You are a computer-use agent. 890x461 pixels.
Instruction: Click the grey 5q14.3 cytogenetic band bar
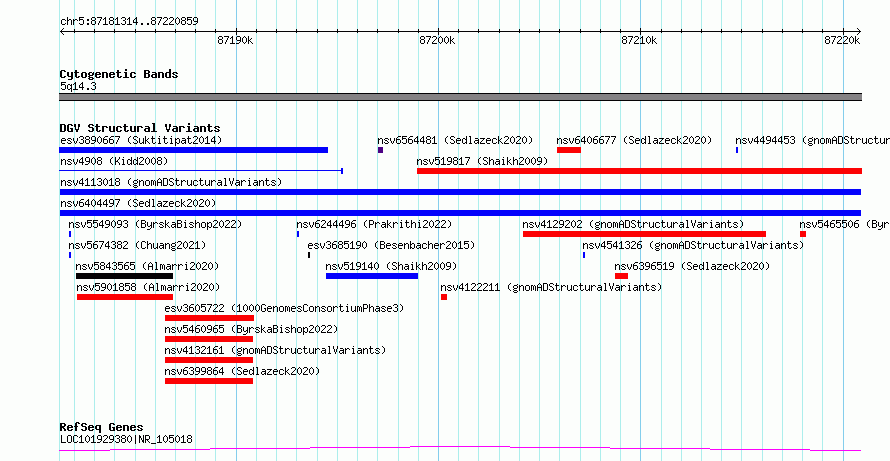coord(460,97)
